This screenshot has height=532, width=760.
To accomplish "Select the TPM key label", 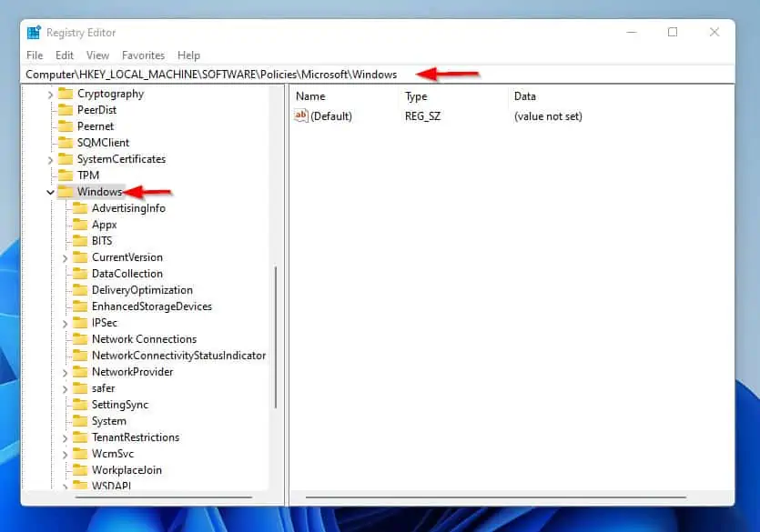I will 87,176.
